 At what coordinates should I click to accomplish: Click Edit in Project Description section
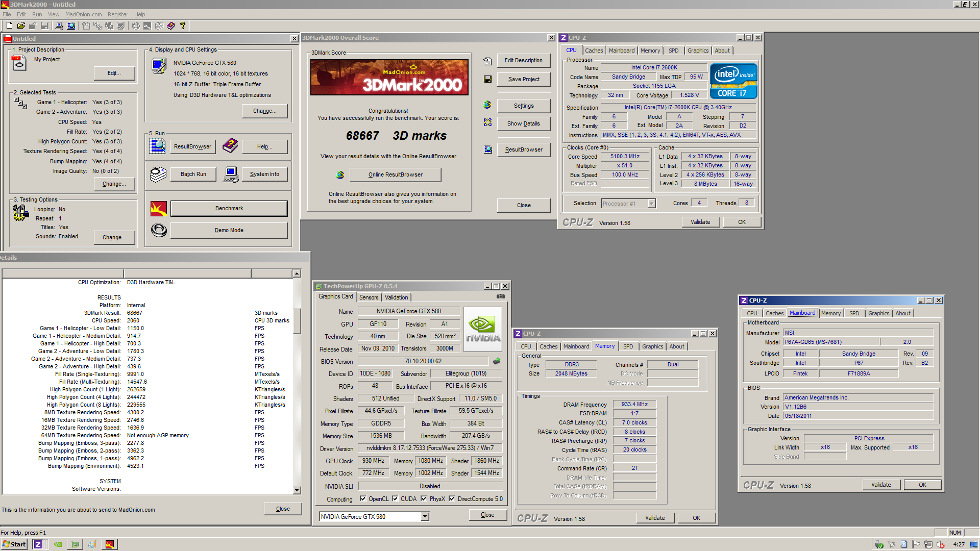[114, 73]
